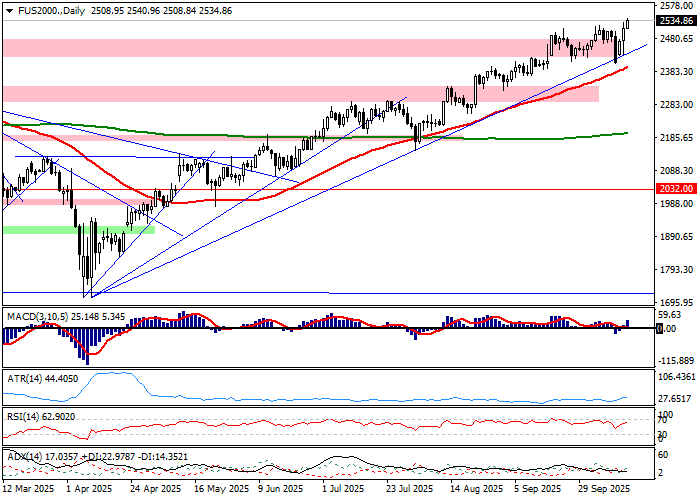This screenshot has width=700, height=500.
Task: Click the 2578.00 label on price axis
Action: [676, 6]
